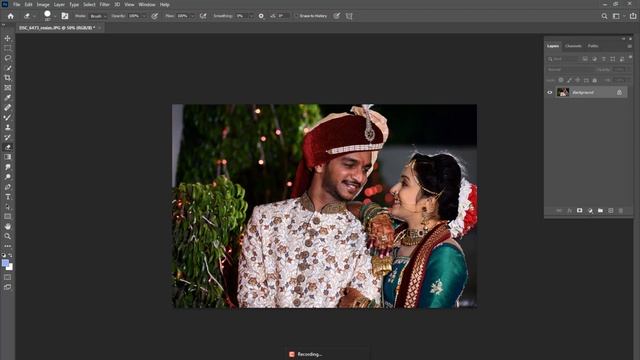
Task: Select the Spot Healing Brush tool
Action: tap(7, 107)
